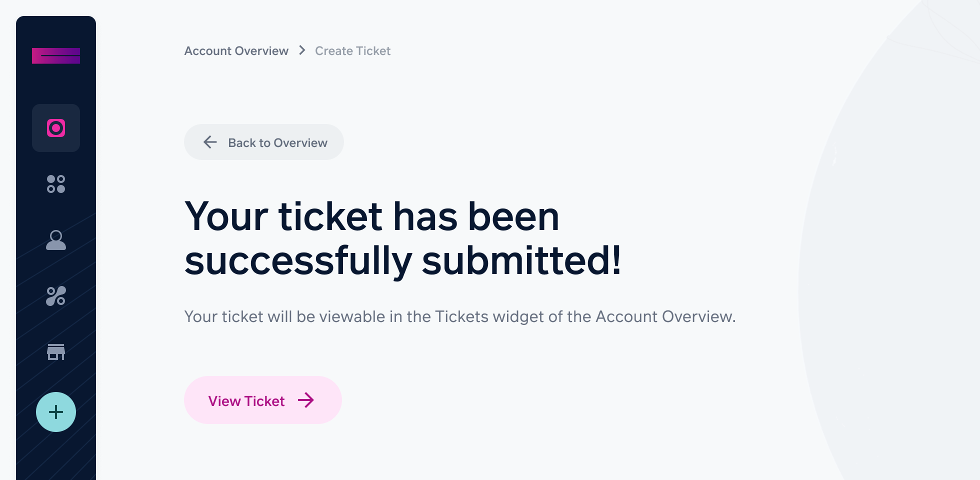980x480 pixels.
Task: Click the left arrow in Back to Overview
Action: pos(210,142)
